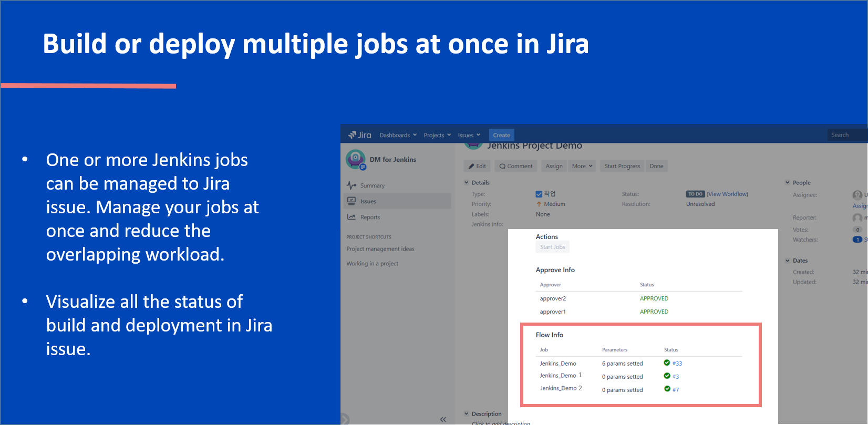The image size is (868, 425).
Task: Click the Summary pulse icon
Action: click(x=352, y=185)
